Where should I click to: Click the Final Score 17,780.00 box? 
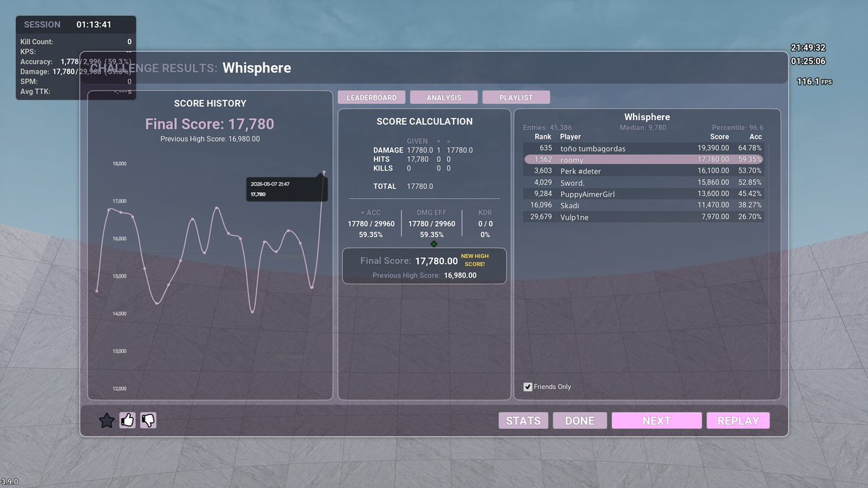pyautogui.click(x=425, y=267)
